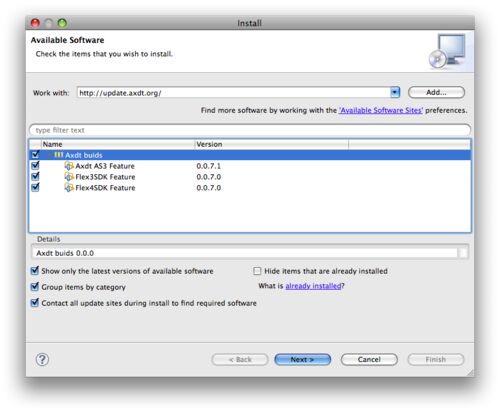
Task: Click the Next > button
Action: [303, 359]
